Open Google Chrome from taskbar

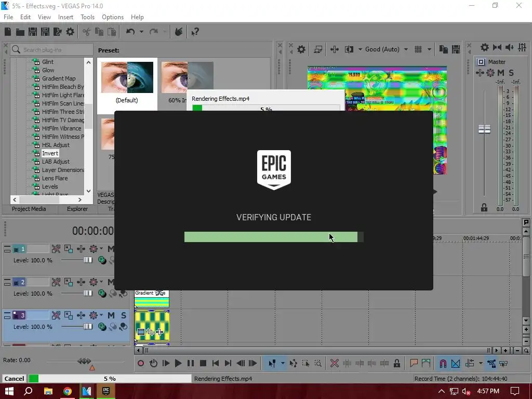[x=68, y=391]
